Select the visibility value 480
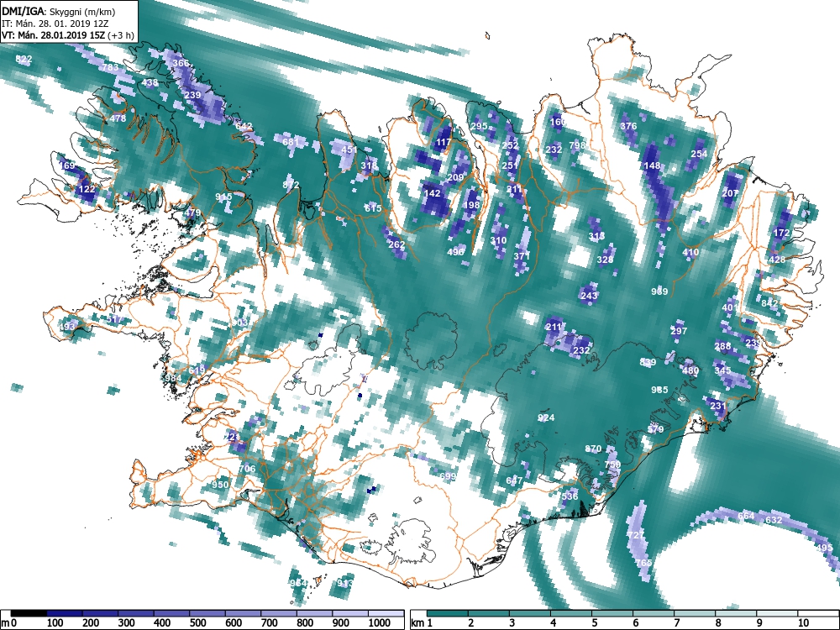This screenshot has height=630, width=840. [691, 370]
